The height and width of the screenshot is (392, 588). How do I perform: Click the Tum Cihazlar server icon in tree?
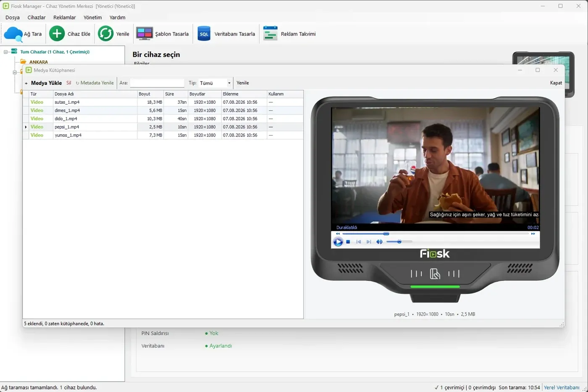(14, 52)
